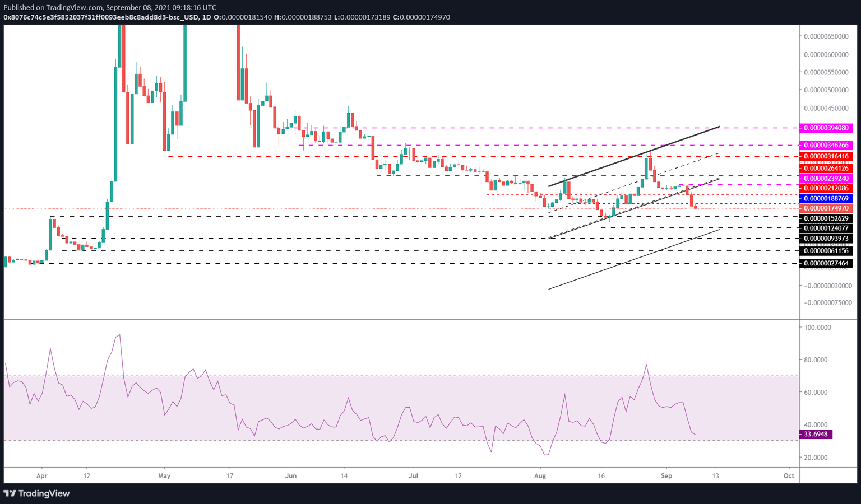The width and height of the screenshot is (861, 504).
Task: Select the blue 0.00000188769 price label
Action: point(827,198)
